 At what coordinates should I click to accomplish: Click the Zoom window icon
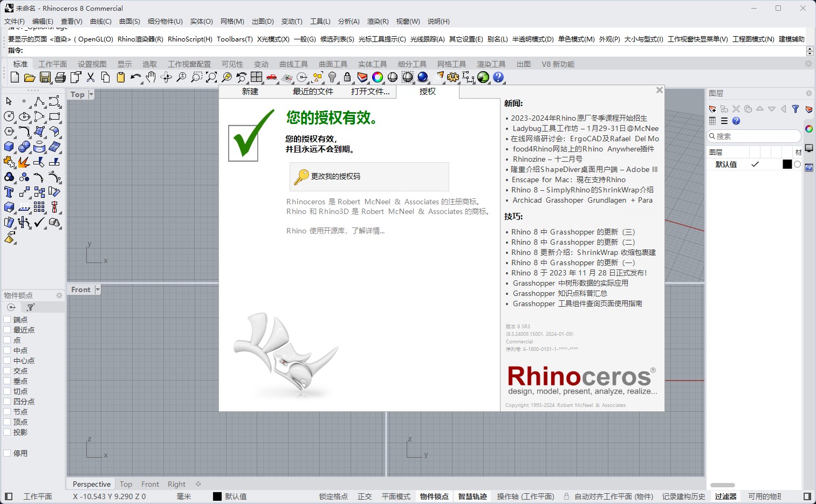(196, 78)
